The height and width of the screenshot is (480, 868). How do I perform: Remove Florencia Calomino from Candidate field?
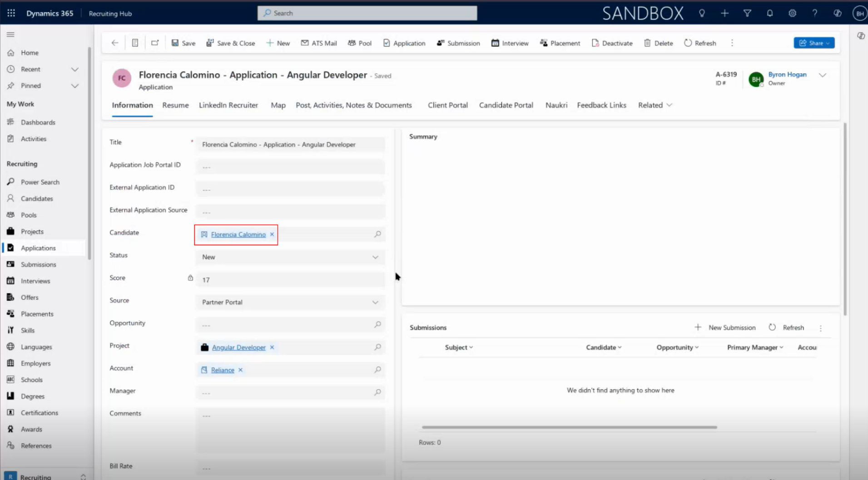(x=272, y=234)
